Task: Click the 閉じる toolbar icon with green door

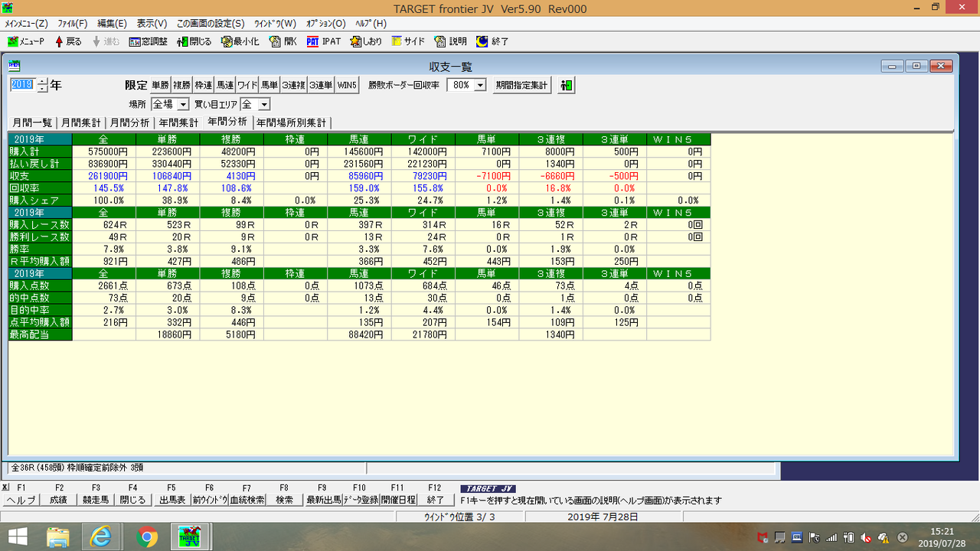Action: pos(194,41)
